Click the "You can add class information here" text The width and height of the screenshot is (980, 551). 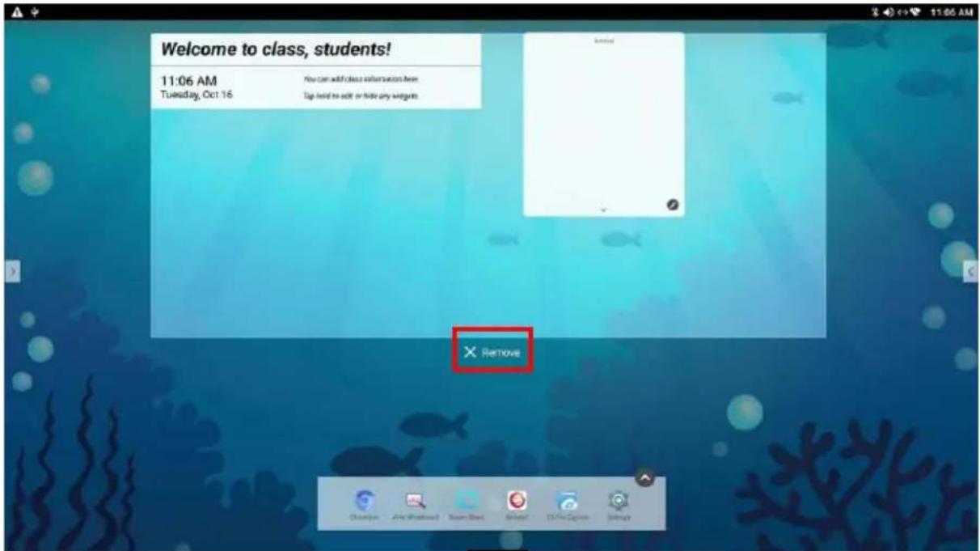361,79
